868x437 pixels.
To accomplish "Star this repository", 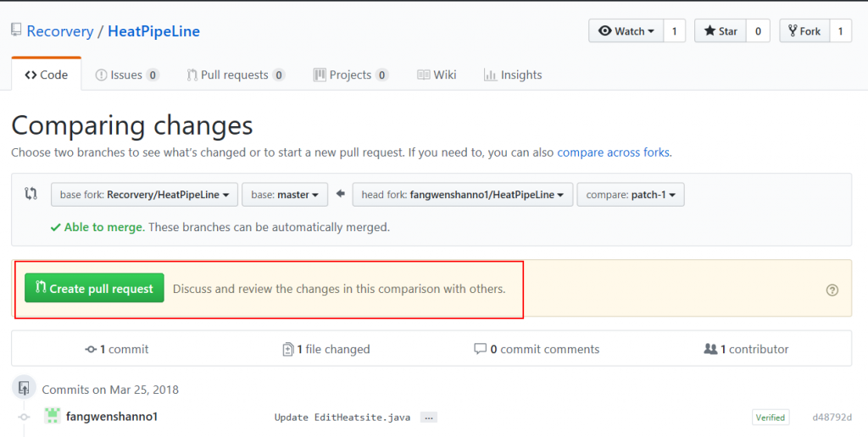I will (x=721, y=31).
